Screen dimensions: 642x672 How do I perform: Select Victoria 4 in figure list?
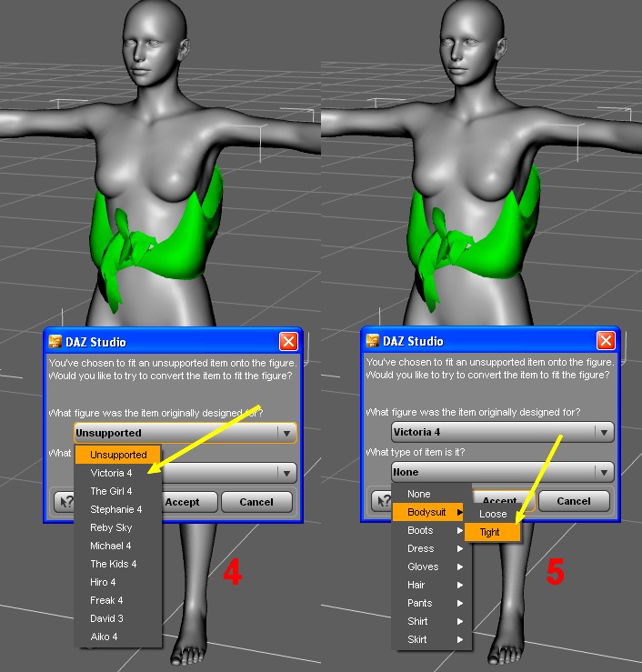(x=118, y=473)
